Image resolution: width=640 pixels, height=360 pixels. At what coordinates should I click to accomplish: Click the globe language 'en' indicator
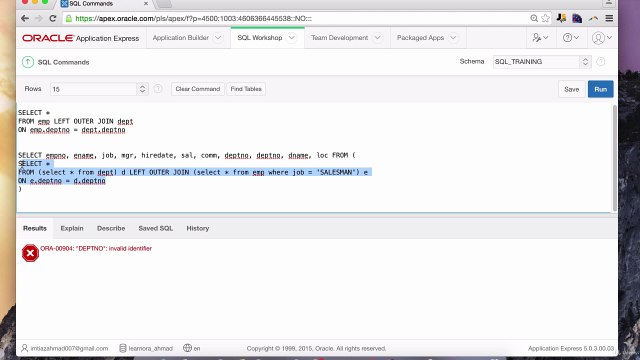(192, 348)
